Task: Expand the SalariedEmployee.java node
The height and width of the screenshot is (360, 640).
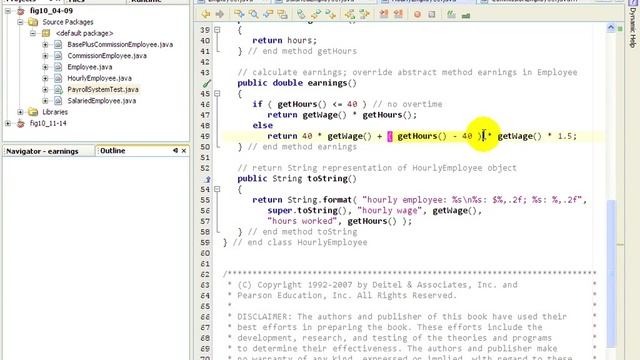Action: point(45,100)
